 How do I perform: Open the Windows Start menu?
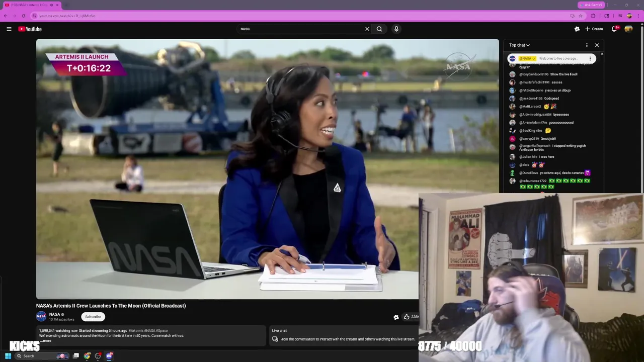coord(8,356)
